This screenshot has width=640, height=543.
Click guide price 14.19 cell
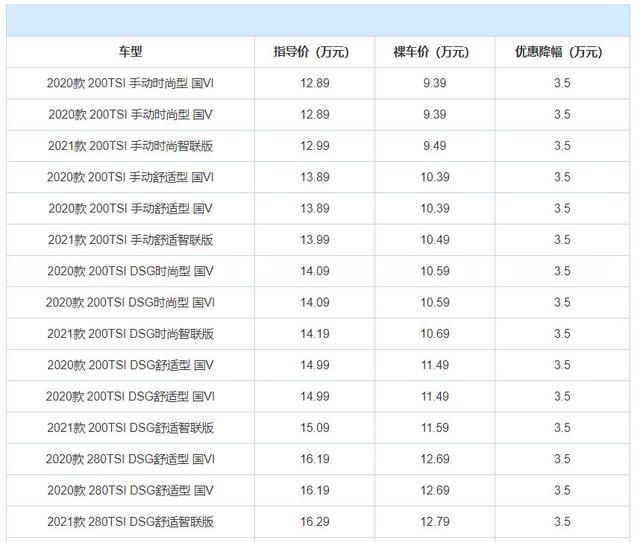315,334
